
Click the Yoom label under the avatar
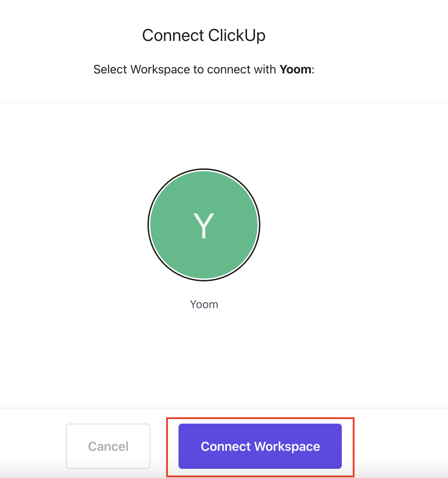pos(204,304)
